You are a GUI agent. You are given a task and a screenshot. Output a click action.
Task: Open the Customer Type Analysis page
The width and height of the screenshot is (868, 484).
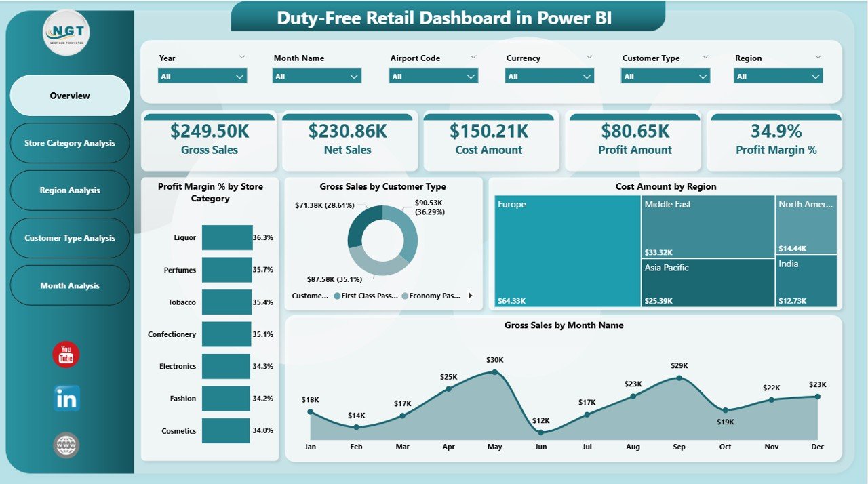click(x=68, y=238)
